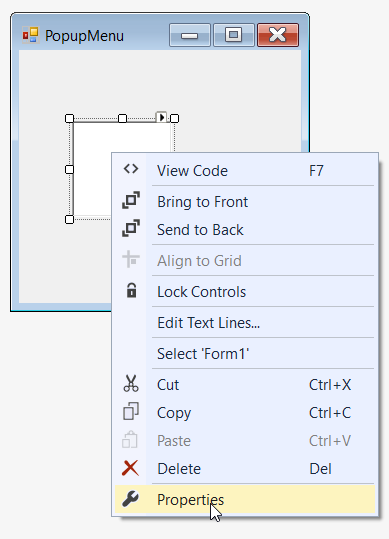Close the PopupMenu form window
This screenshot has height=539, width=389.
pyautogui.click(x=278, y=35)
